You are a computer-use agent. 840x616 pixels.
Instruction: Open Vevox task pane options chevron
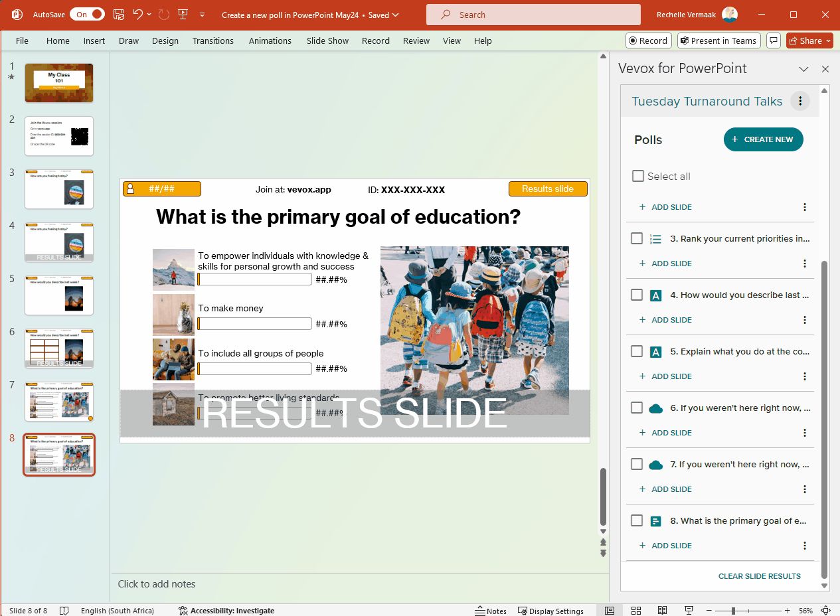pos(803,69)
